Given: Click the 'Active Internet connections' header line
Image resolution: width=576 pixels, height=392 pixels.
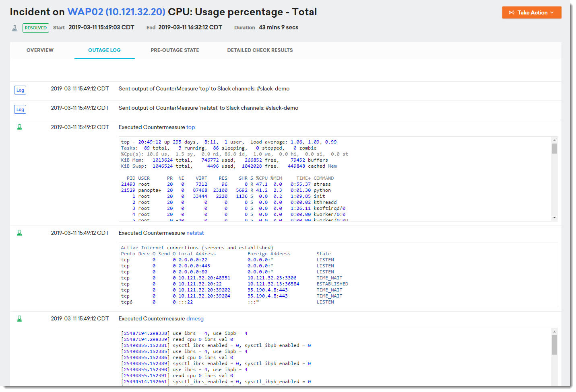Looking at the screenshot, I should [197, 248].
